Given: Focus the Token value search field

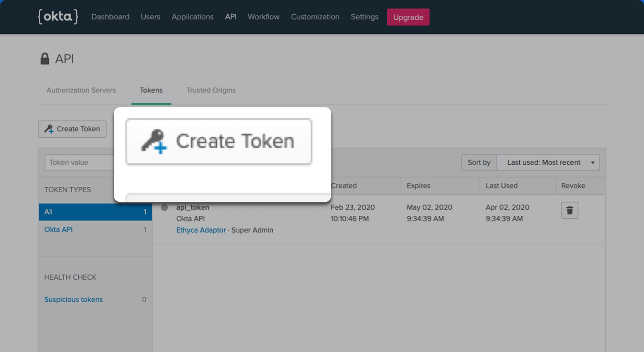Looking at the screenshot, I should [x=80, y=162].
